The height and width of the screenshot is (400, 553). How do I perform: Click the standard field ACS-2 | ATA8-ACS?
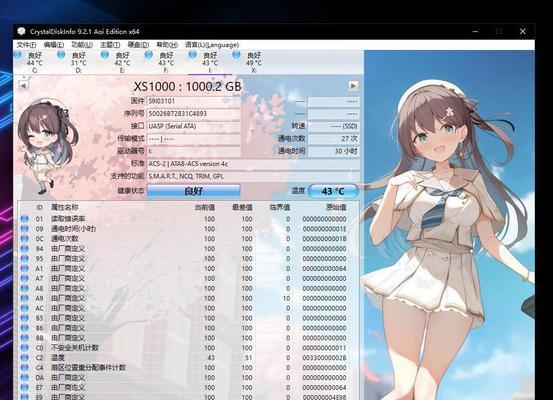click(253, 164)
